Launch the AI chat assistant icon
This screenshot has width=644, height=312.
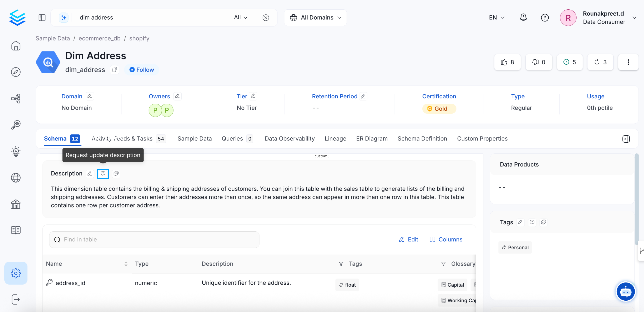626,291
